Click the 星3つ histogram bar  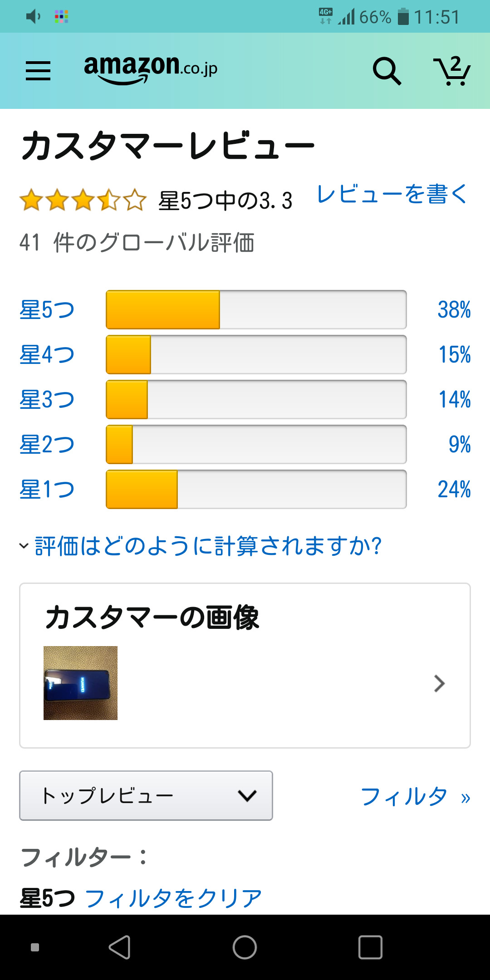[256, 400]
